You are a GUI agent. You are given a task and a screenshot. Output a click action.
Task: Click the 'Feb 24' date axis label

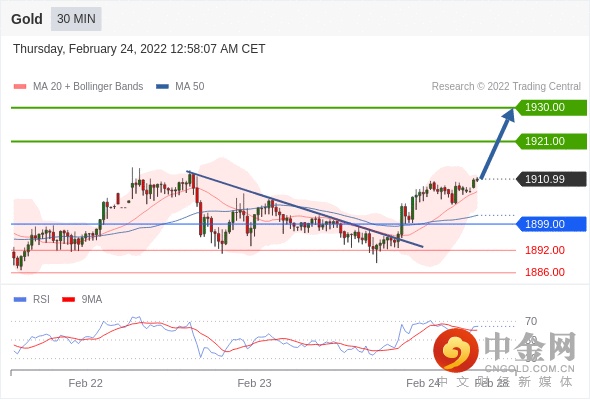pos(423,383)
